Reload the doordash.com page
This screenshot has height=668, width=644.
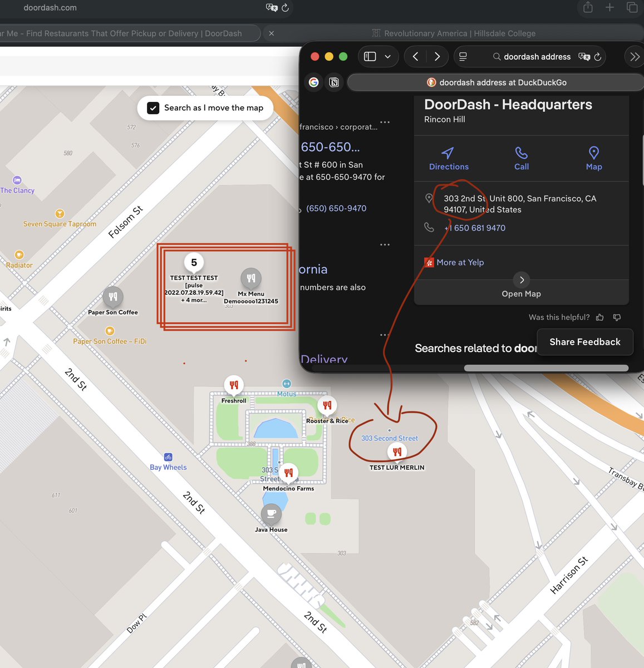(285, 8)
